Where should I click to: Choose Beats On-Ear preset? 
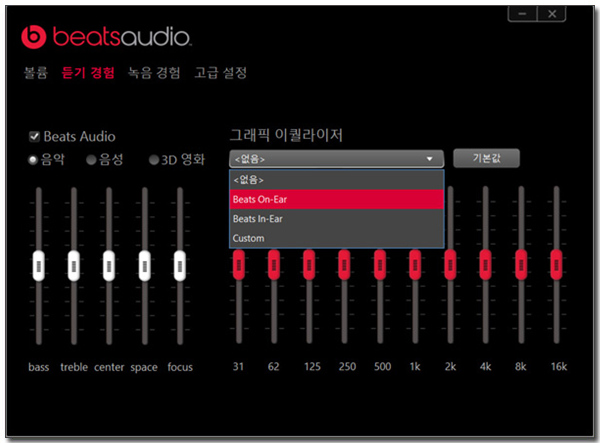click(337, 199)
